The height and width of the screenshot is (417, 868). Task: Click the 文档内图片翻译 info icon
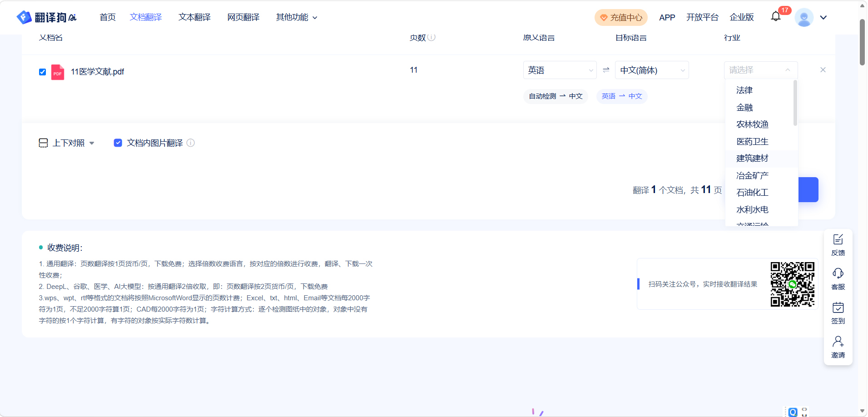point(191,143)
